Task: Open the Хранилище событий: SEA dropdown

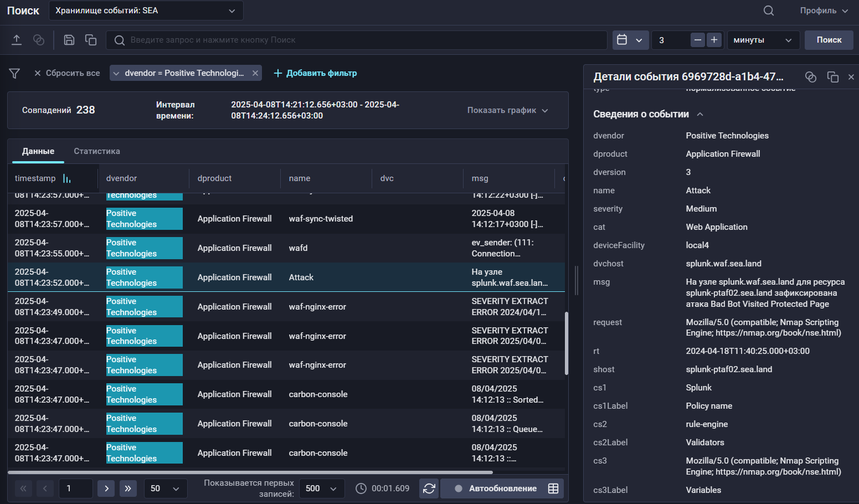Action: [x=146, y=11]
